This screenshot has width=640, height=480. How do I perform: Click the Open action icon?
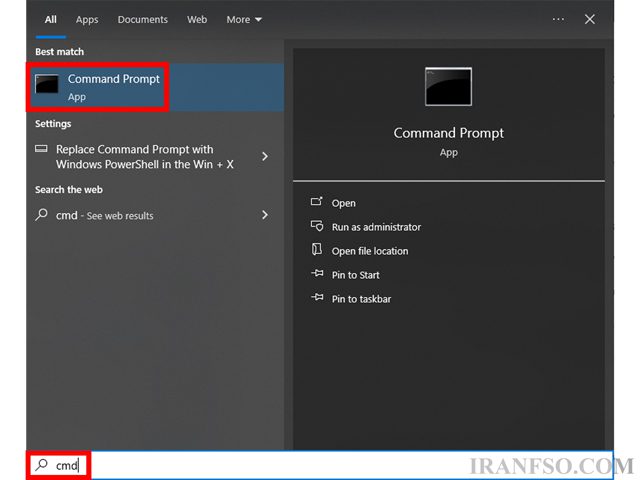coord(316,201)
